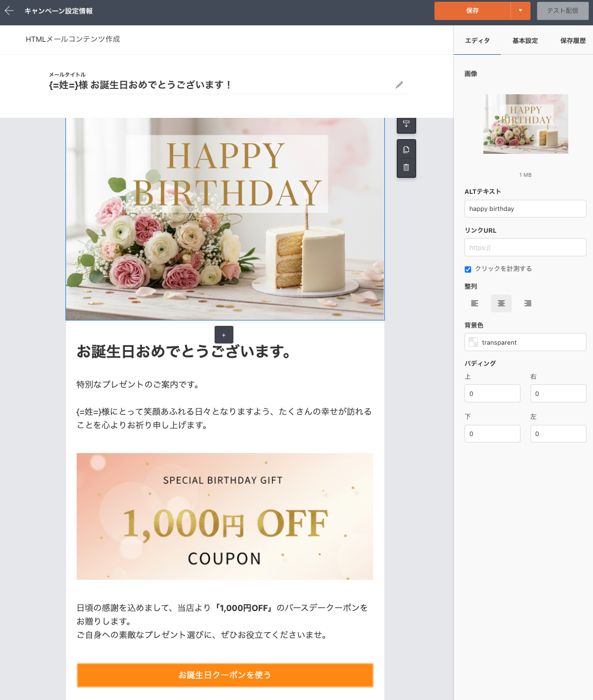This screenshot has height=700, width=593.
Task: Switch to the 基本設定 tab
Action: (x=525, y=41)
